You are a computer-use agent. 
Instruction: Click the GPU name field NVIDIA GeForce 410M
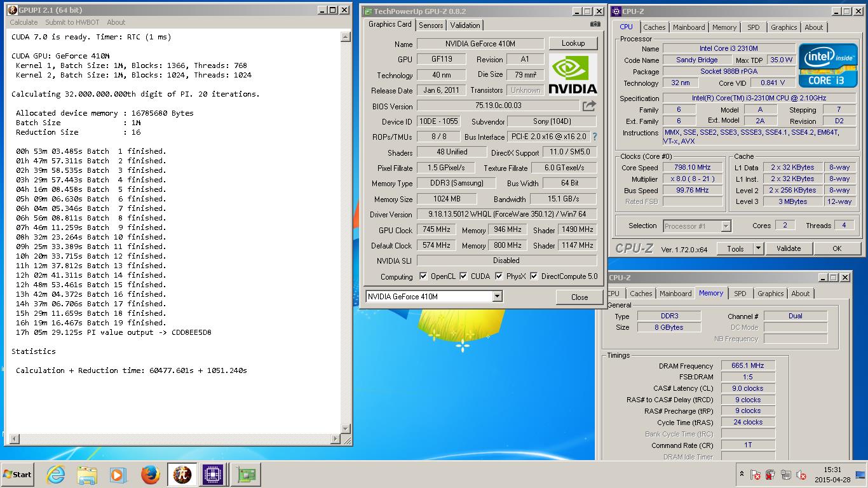[x=480, y=44]
